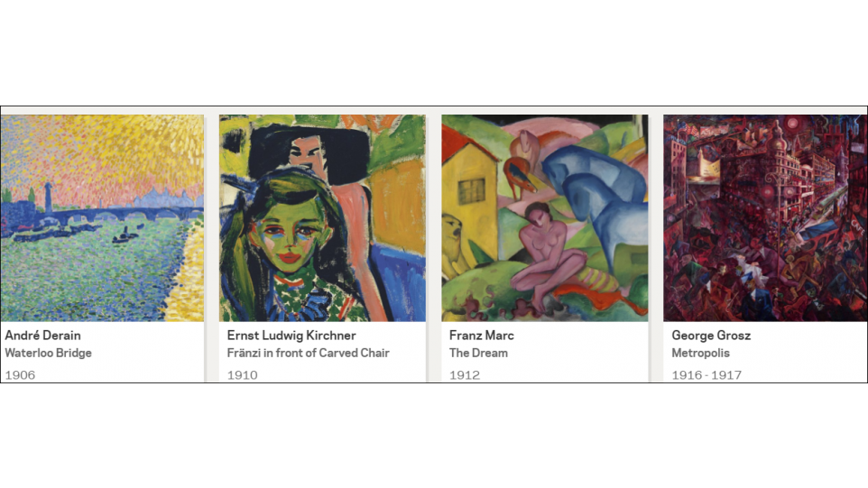Click the 1910 date label
This screenshot has width=868, height=488.
pyautogui.click(x=243, y=375)
